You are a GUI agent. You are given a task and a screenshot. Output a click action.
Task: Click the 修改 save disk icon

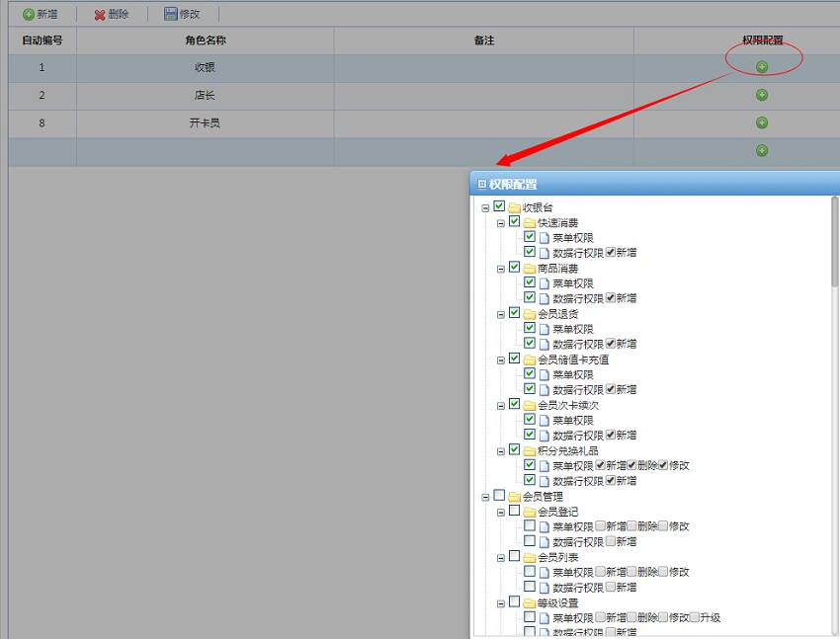coord(171,15)
